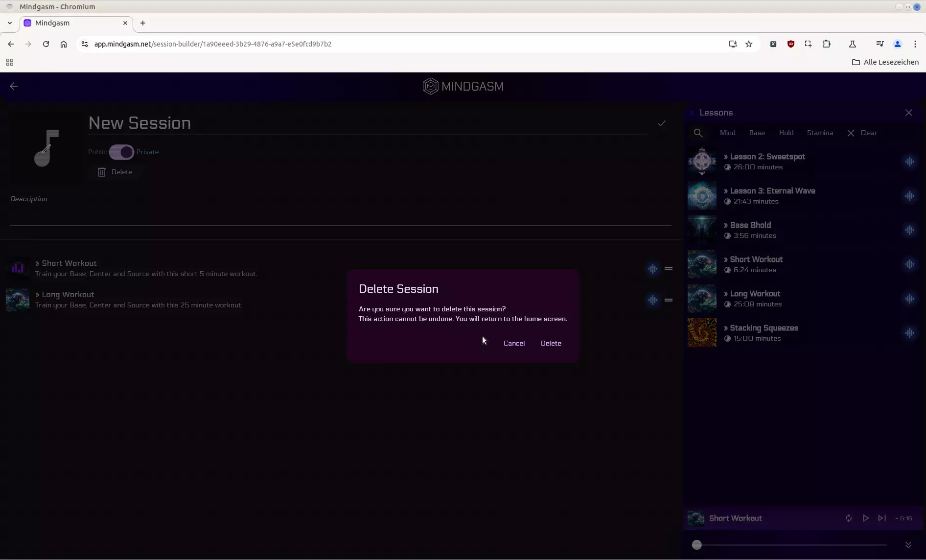Reload the page in Chromium
This screenshot has height=560, width=926.
[46, 44]
